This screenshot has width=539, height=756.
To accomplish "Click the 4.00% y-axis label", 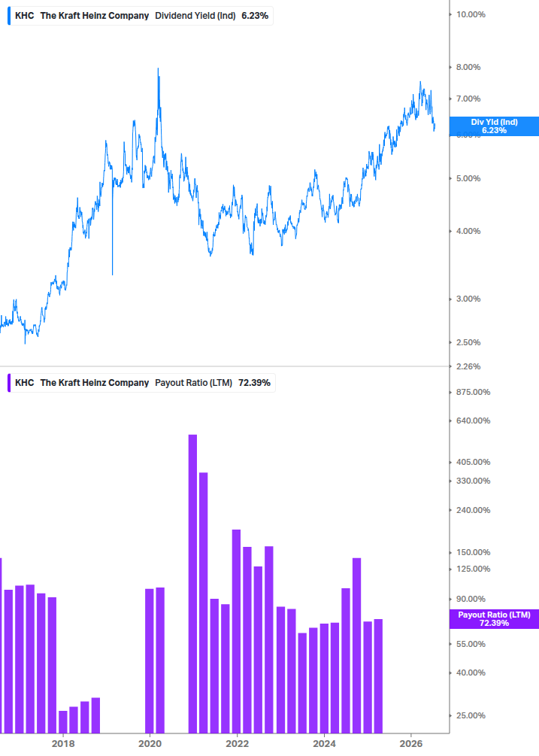I will [468, 232].
